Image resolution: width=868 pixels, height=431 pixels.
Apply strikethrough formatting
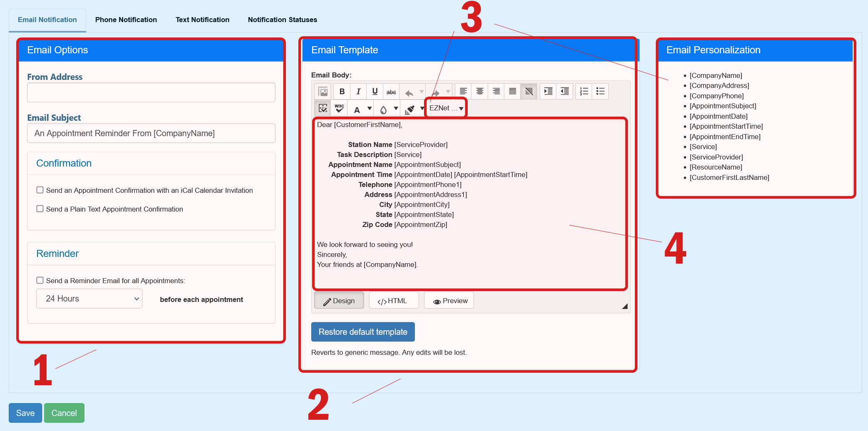pos(391,91)
